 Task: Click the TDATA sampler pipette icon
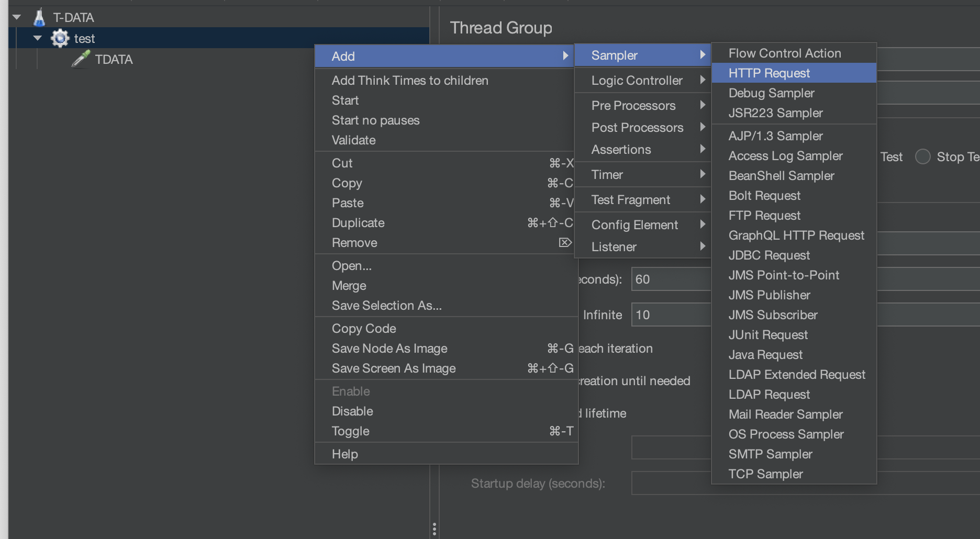[x=81, y=59]
